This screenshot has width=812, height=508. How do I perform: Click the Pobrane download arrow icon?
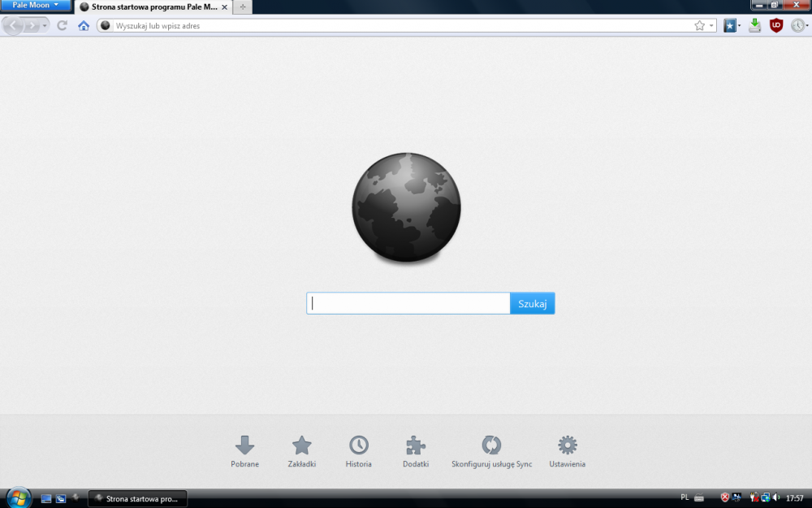[245, 445]
